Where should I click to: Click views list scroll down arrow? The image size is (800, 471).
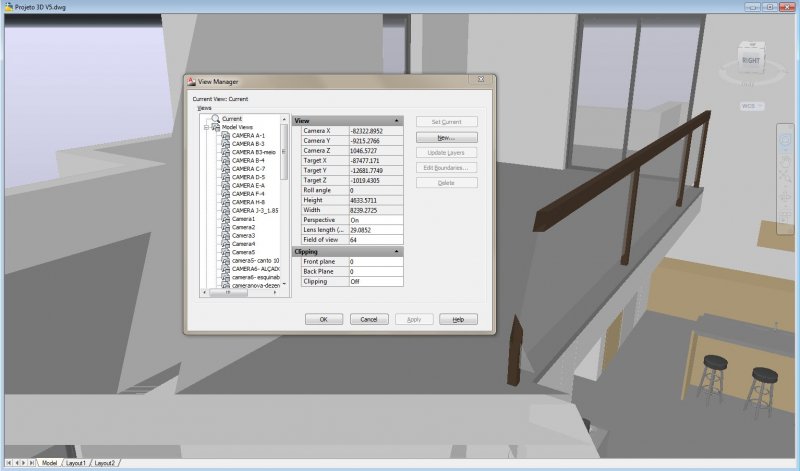click(x=284, y=284)
